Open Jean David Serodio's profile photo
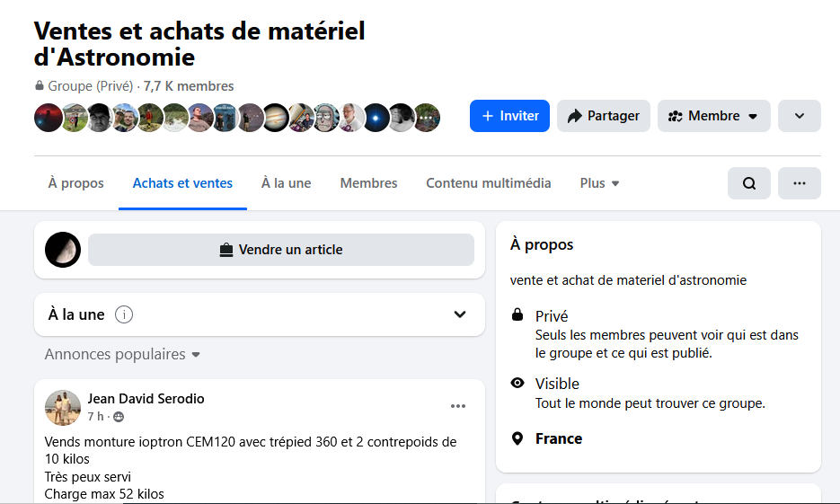 pyautogui.click(x=63, y=408)
